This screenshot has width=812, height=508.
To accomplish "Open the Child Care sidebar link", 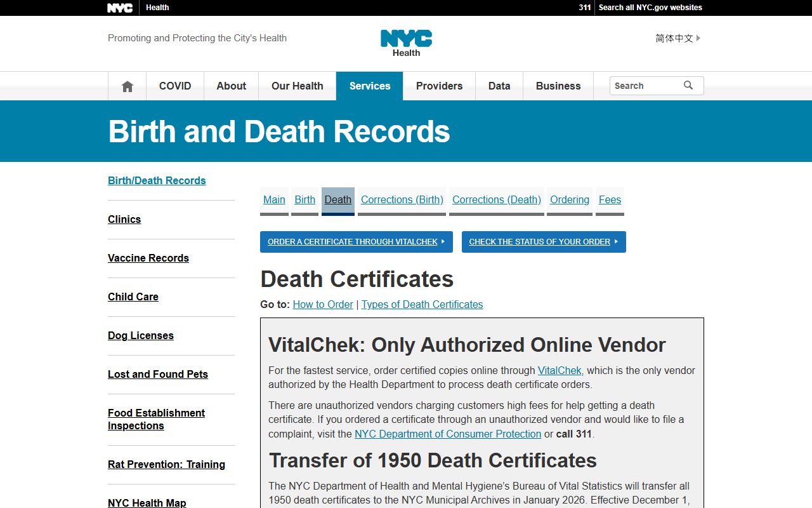I will (133, 297).
